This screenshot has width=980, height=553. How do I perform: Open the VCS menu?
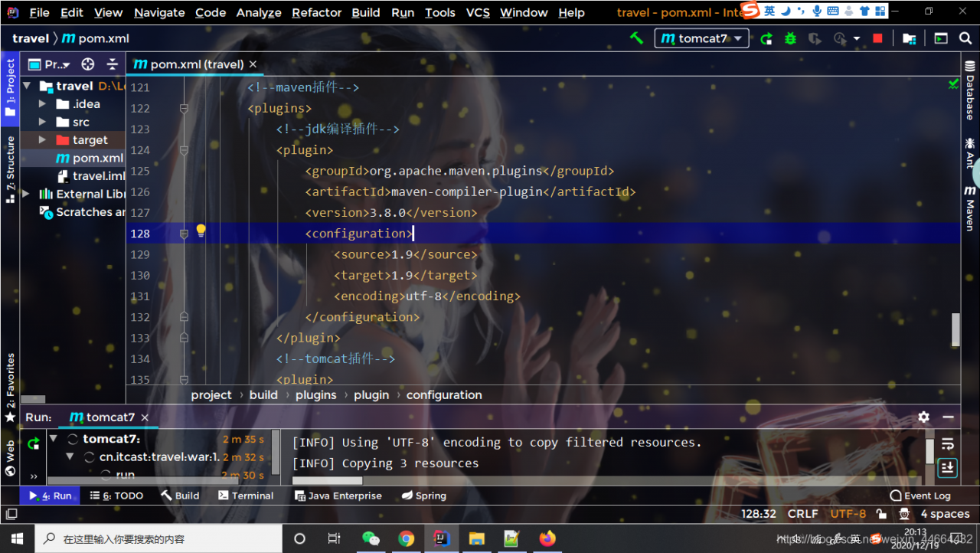[x=478, y=12]
